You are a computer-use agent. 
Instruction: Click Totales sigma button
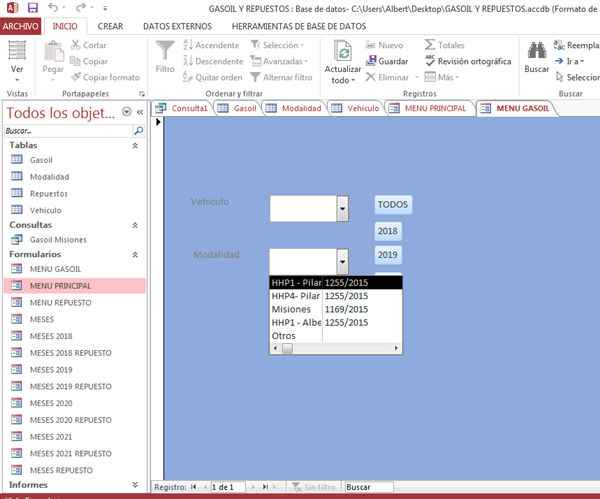445,45
